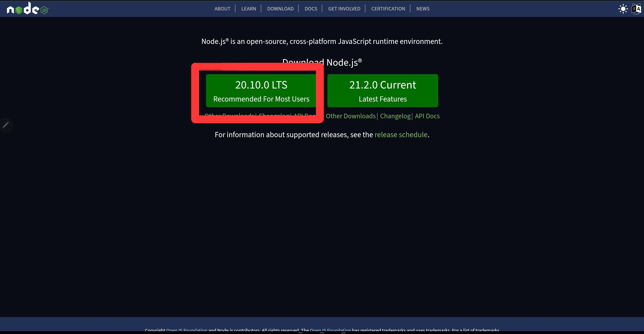Click the Node.js logo
The width and height of the screenshot is (644, 334).
point(28,9)
